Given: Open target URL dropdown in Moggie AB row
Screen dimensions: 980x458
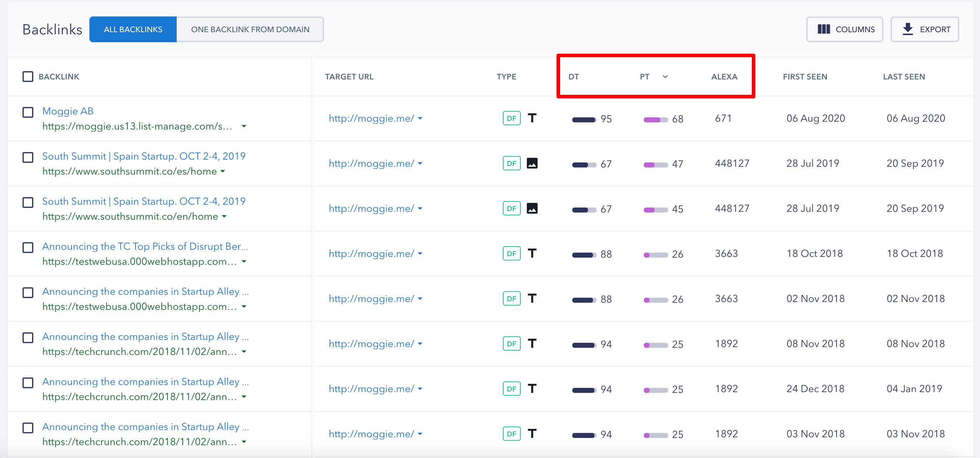Looking at the screenshot, I should (x=420, y=118).
